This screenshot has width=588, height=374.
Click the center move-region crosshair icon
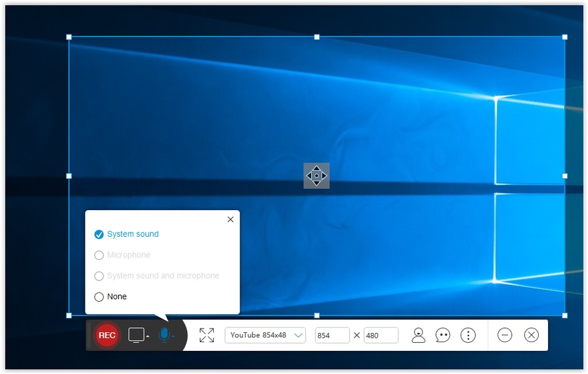tap(316, 176)
